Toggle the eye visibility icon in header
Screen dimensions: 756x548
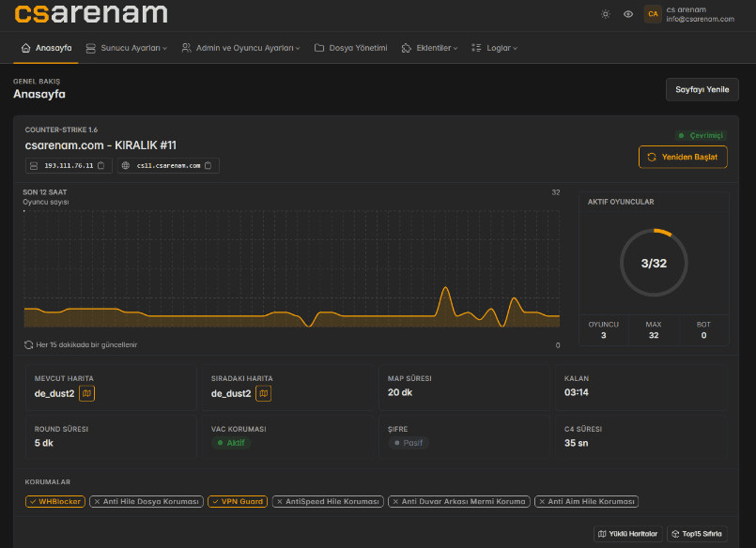tap(627, 14)
